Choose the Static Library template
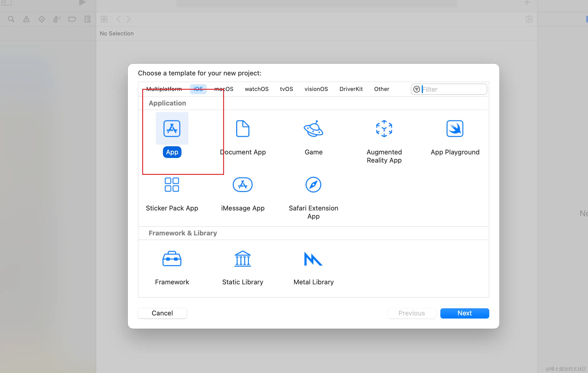 pos(243,259)
